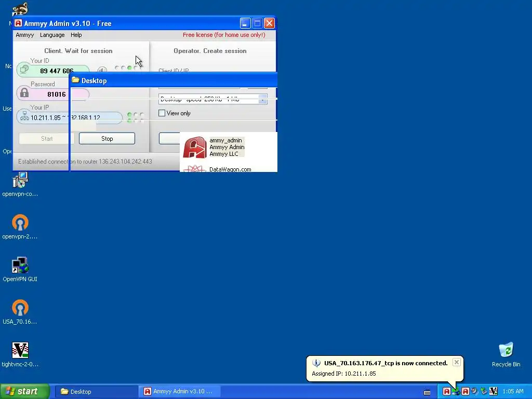Switch to Desktop taskbar item
532x399 pixels.
pos(96,392)
